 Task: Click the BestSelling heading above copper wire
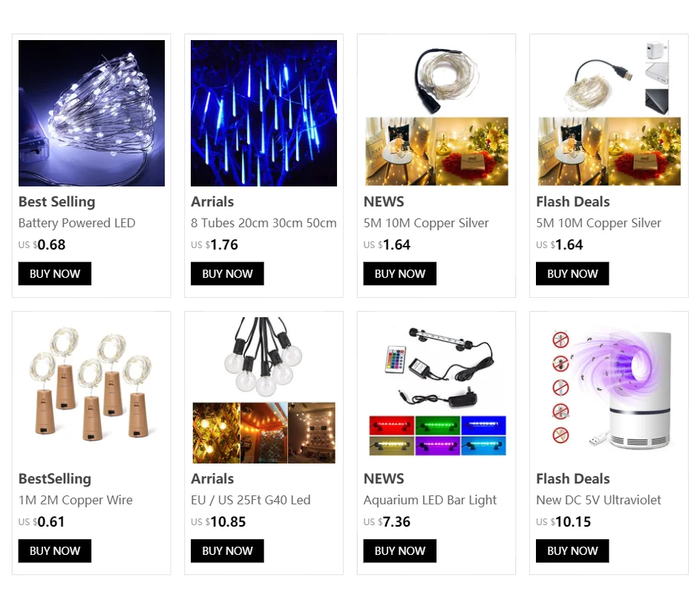coord(54,478)
